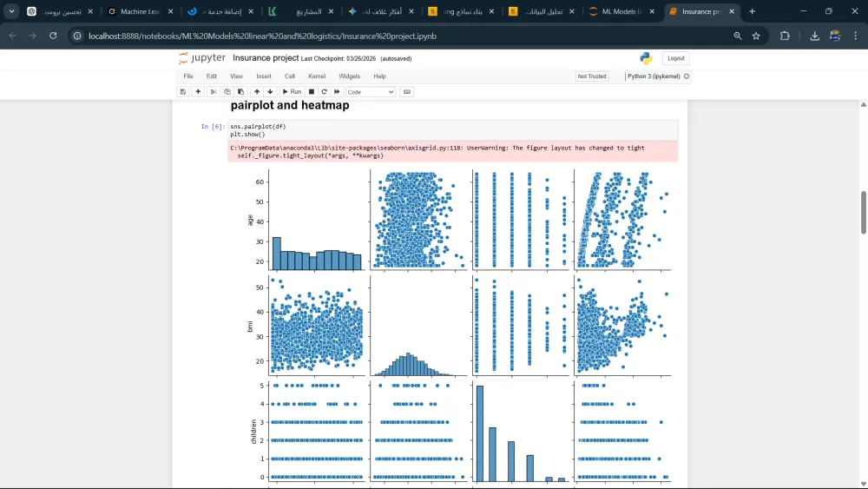Restart the kernel with the circular arrow icon
Image resolution: width=868 pixels, height=489 pixels.
pyautogui.click(x=325, y=92)
